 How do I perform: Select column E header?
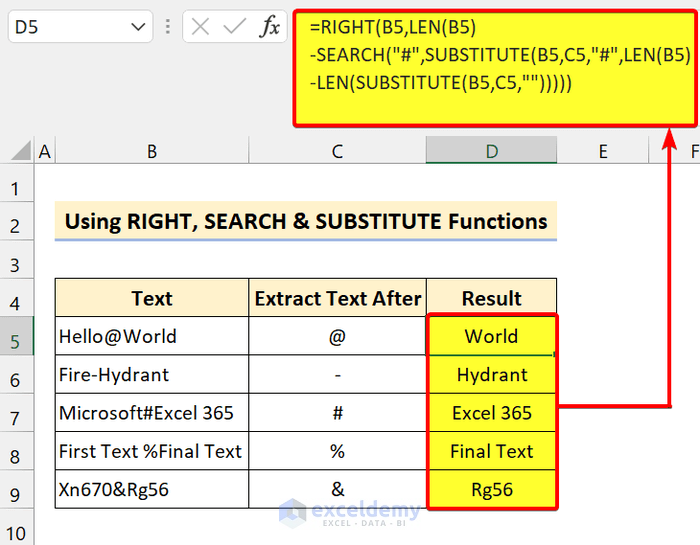pyautogui.click(x=603, y=151)
